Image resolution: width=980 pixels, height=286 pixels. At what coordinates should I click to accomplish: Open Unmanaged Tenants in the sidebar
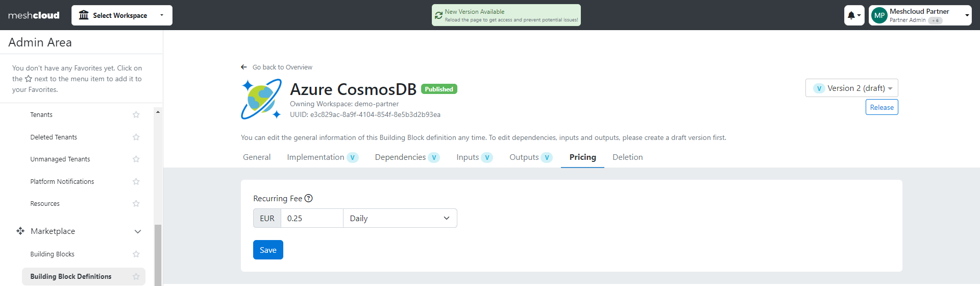[x=60, y=159]
